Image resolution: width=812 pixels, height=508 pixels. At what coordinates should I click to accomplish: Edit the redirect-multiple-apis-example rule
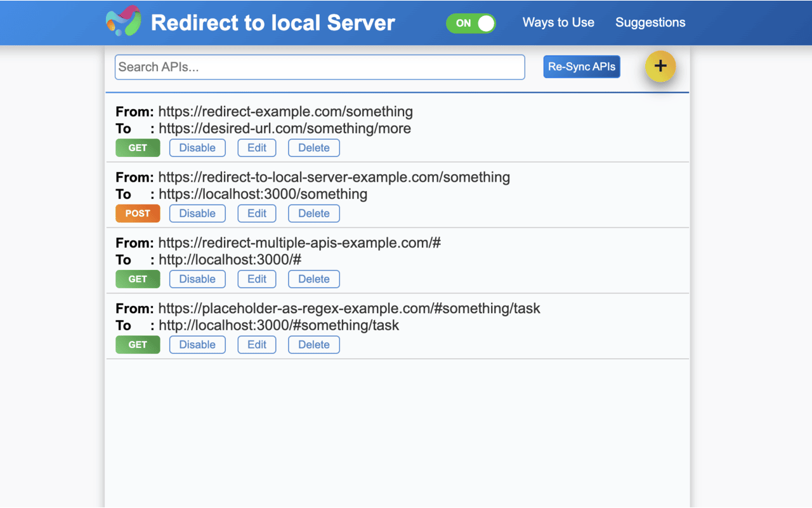[x=256, y=279]
